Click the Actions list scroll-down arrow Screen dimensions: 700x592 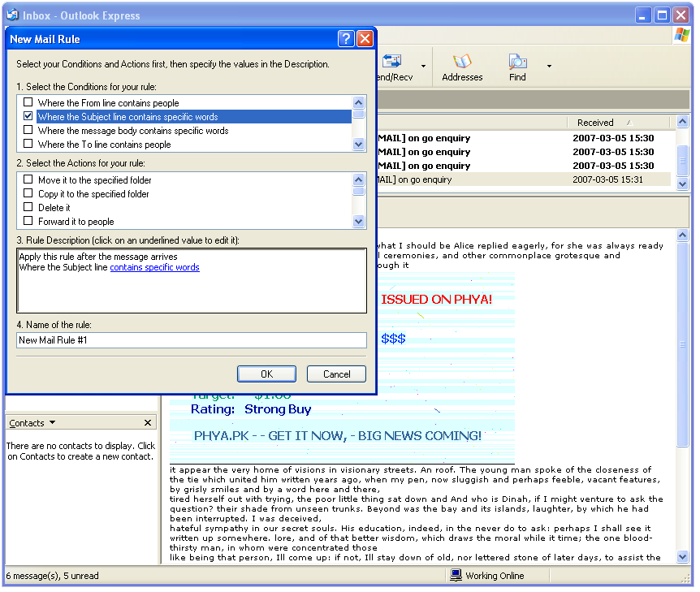point(358,221)
